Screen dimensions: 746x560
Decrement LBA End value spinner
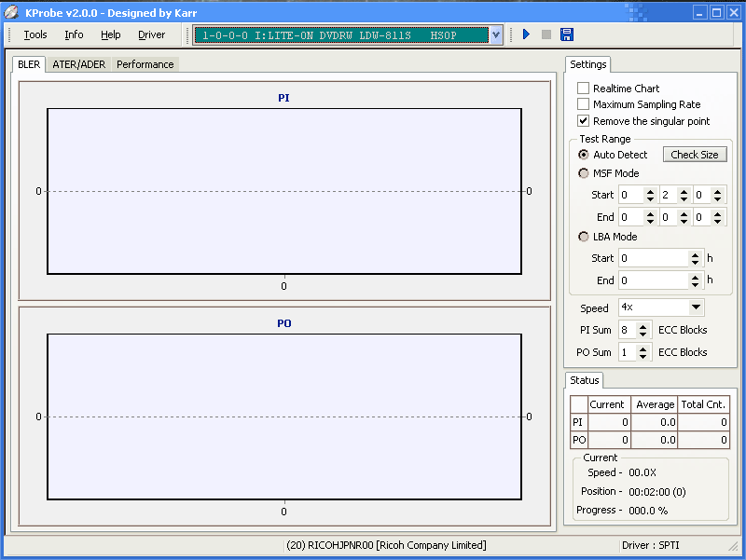pyautogui.click(x=696, y=284)
